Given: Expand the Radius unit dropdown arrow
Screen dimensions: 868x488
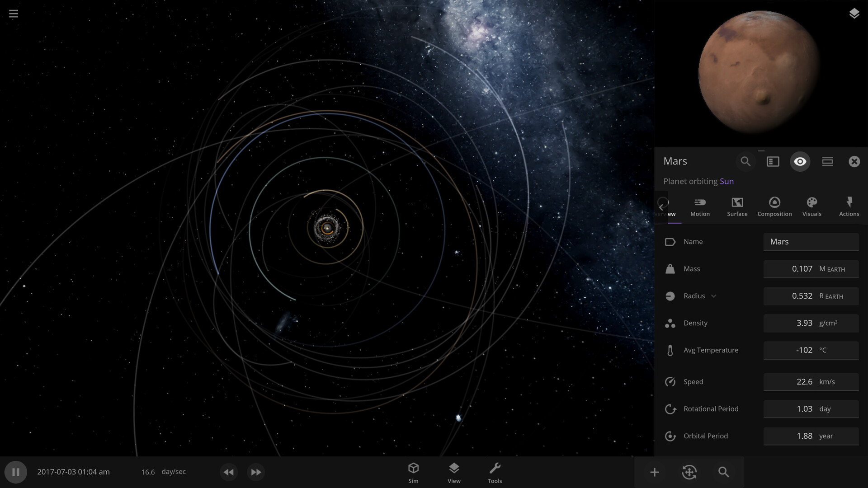Looking at the screenshot, I should pyautogui.click(x=713, y=296).
